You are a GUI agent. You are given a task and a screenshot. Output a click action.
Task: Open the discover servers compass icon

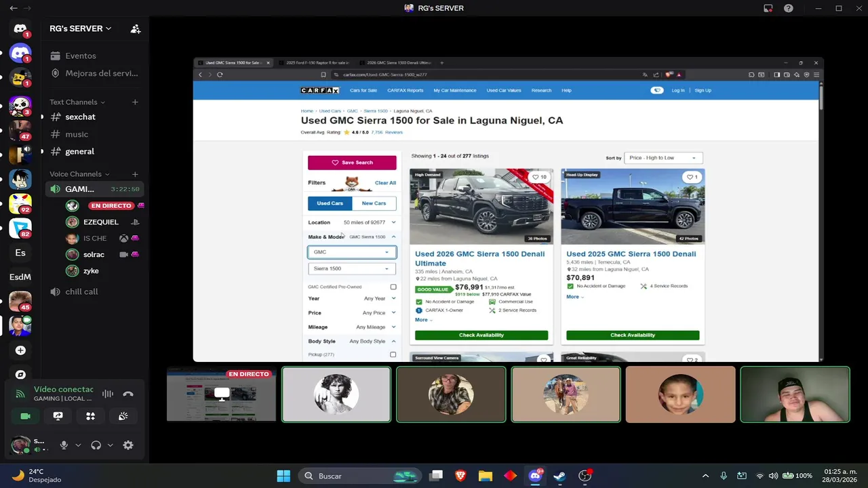point(20,374)
